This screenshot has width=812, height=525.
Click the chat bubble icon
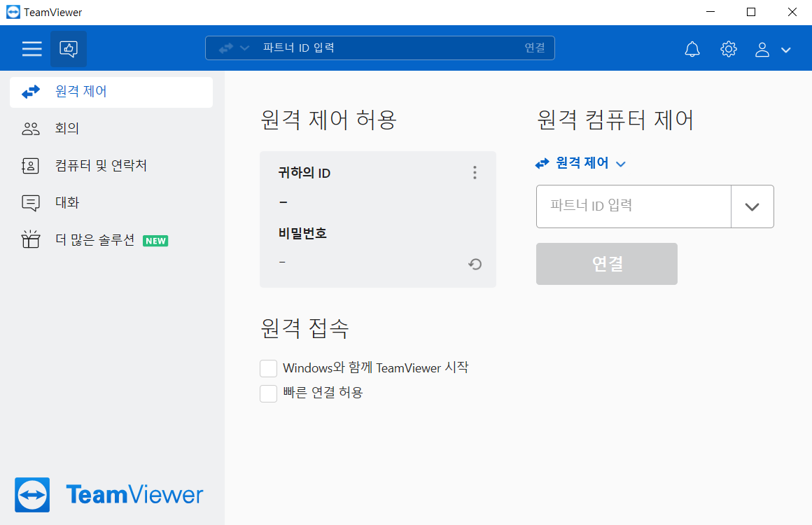coord(31,203)
